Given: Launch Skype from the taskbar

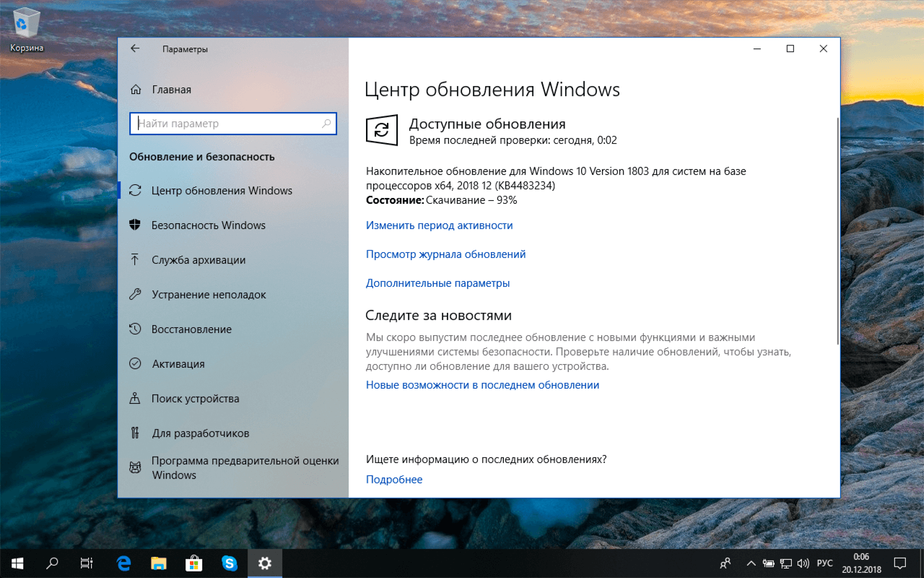Looking at the screenshot, I should click(x=230, y=563).
